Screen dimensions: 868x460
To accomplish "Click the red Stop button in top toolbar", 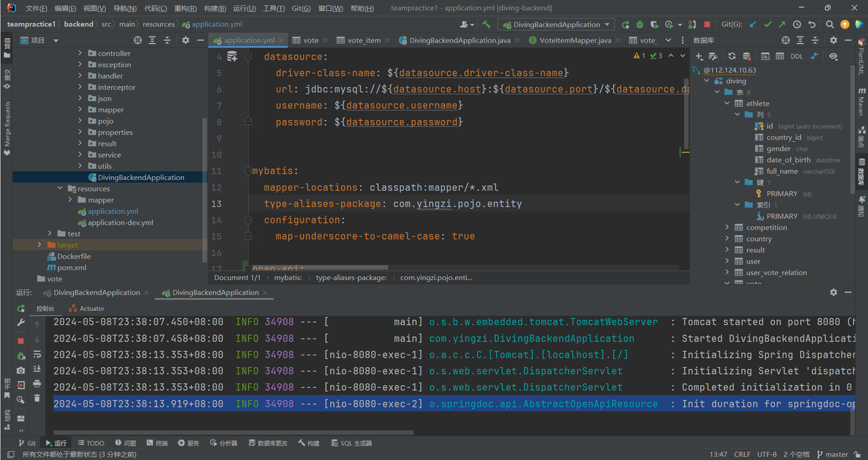I will click(x=707, y=24).
